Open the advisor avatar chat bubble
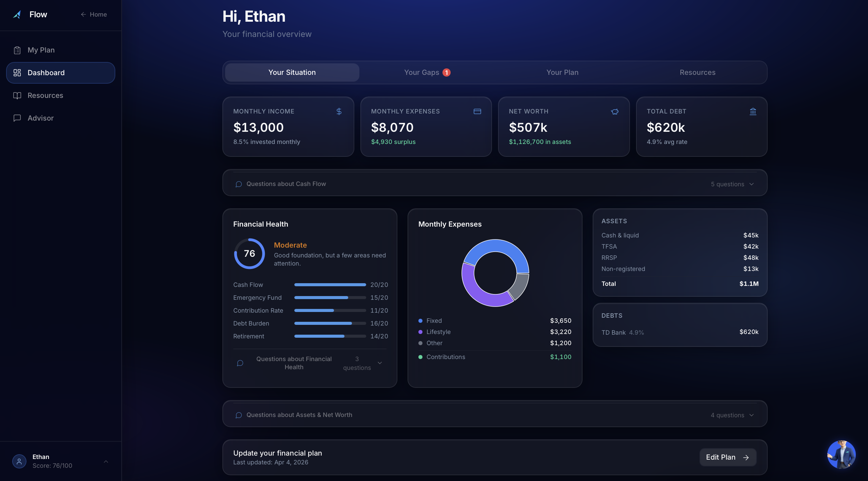Screen dimensions: 868x481 [841, 454]
